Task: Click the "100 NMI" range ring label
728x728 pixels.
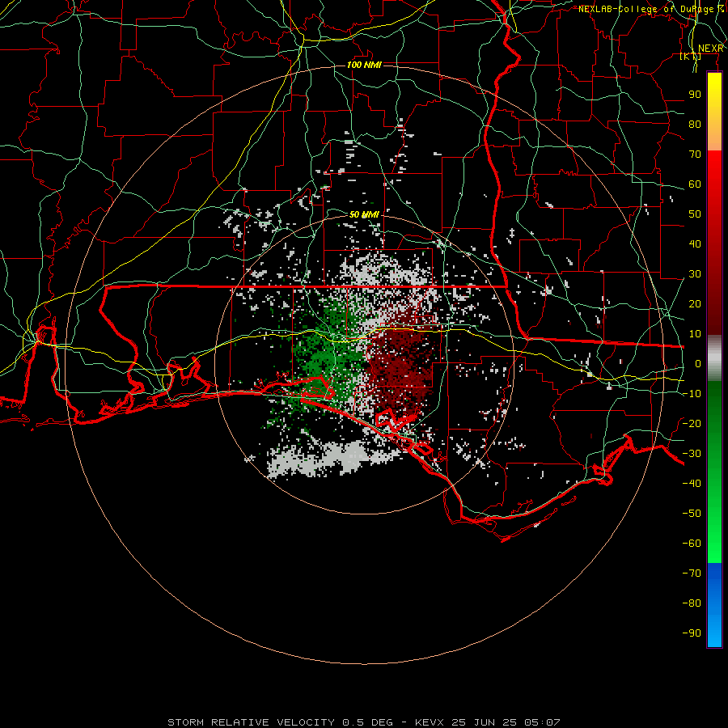Action: tap(364, 65)
